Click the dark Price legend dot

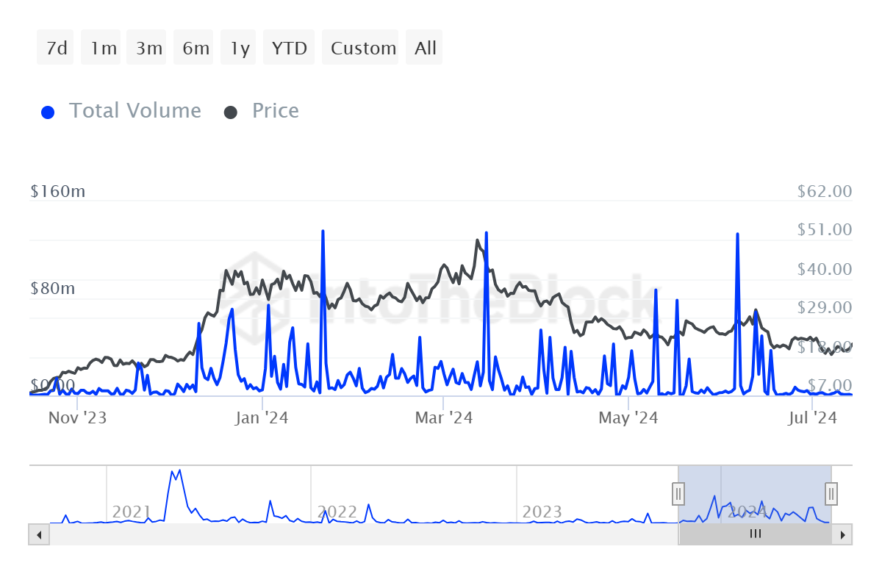[x=231, y=112]
